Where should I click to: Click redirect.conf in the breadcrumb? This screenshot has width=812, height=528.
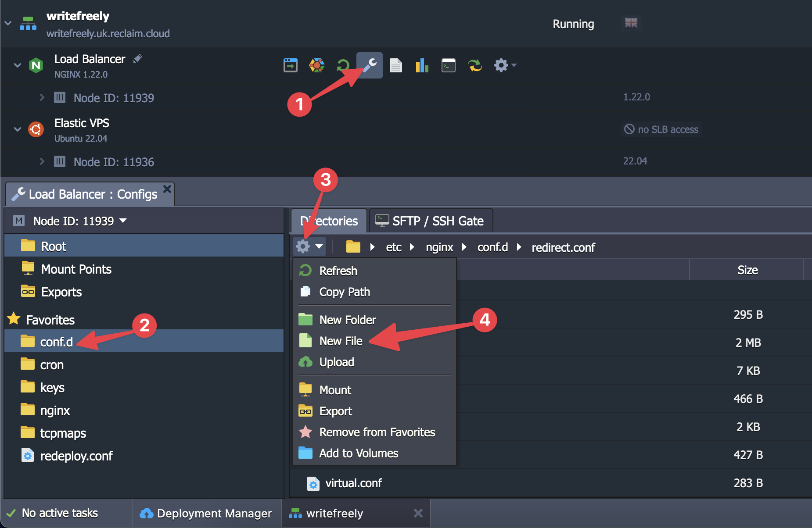563,247
